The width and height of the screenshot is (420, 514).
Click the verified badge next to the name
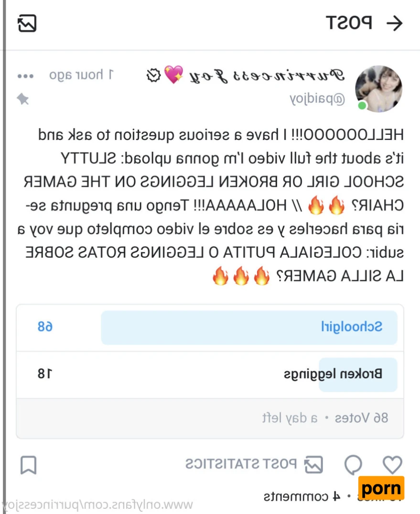[153, 75]
